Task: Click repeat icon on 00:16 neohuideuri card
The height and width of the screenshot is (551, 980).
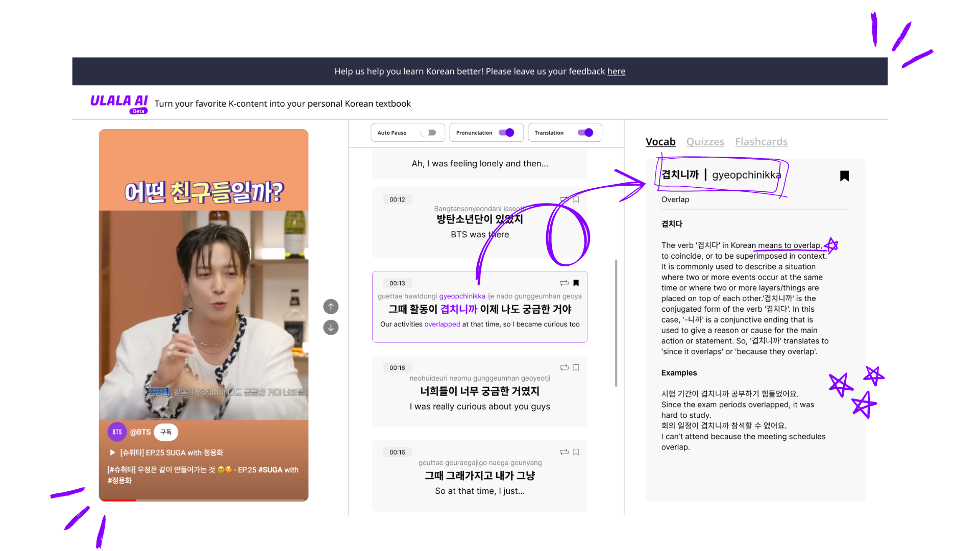Action: 564,368
